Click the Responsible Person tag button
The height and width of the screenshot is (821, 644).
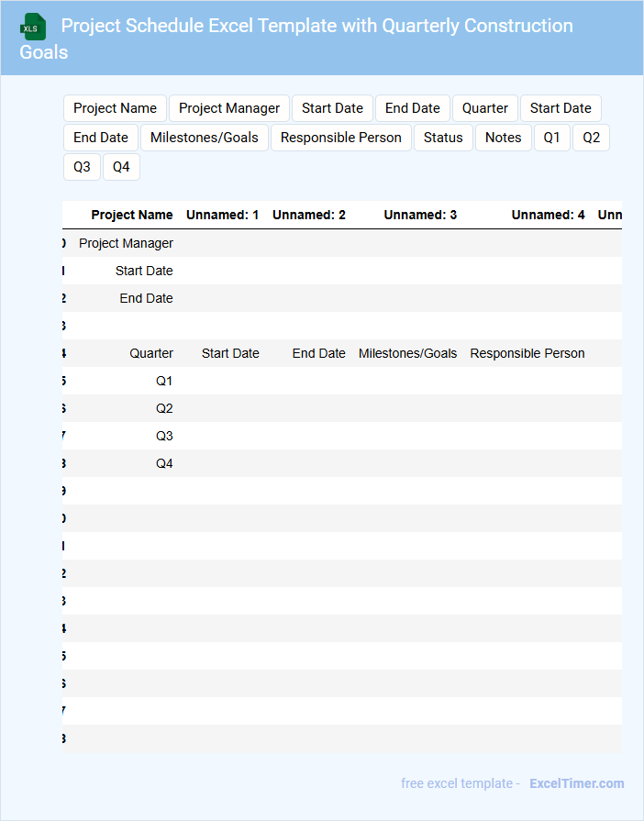pyautogui.click(x=340, y=138)
